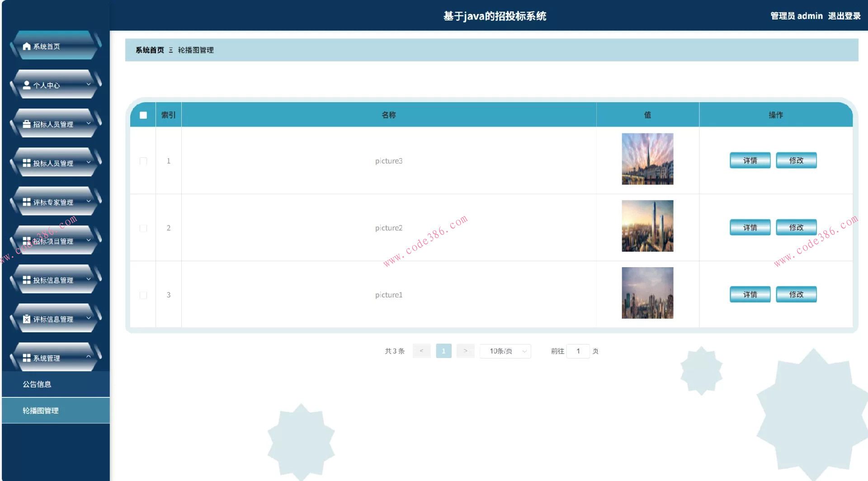Click the clipboard icon for 评标信息管理

27,319
